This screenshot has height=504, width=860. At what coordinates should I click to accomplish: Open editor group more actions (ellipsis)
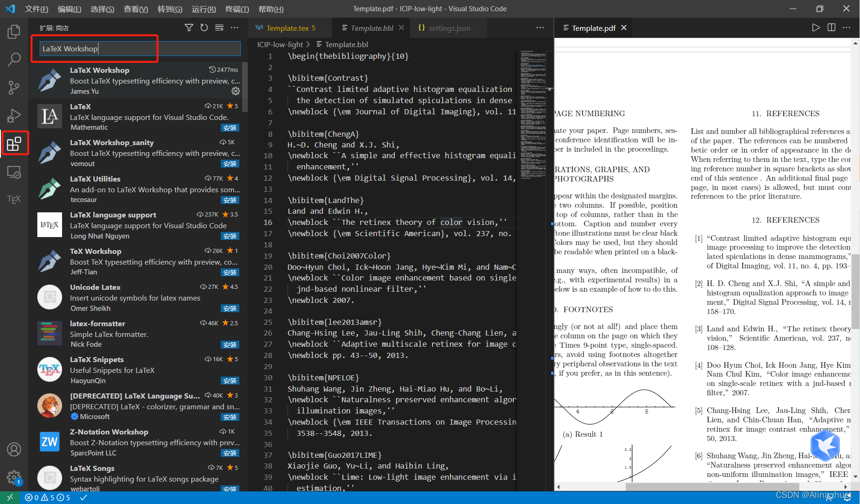540,28
